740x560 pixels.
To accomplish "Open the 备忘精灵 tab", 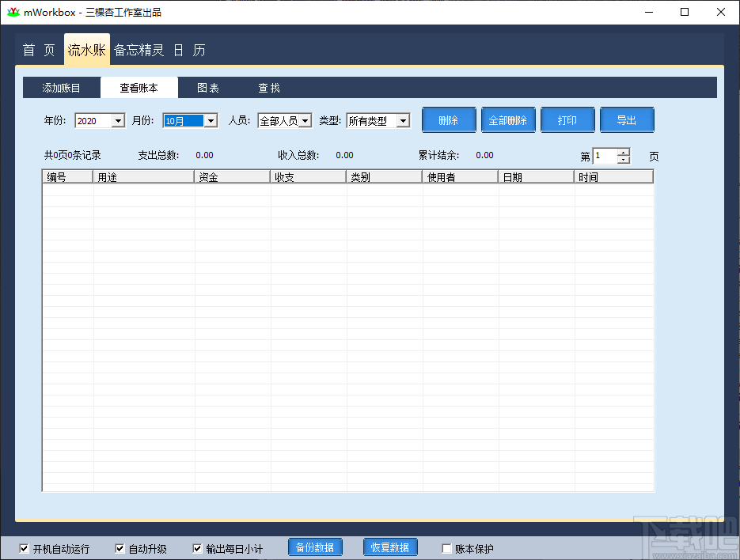I will click(x=139, y=50).
